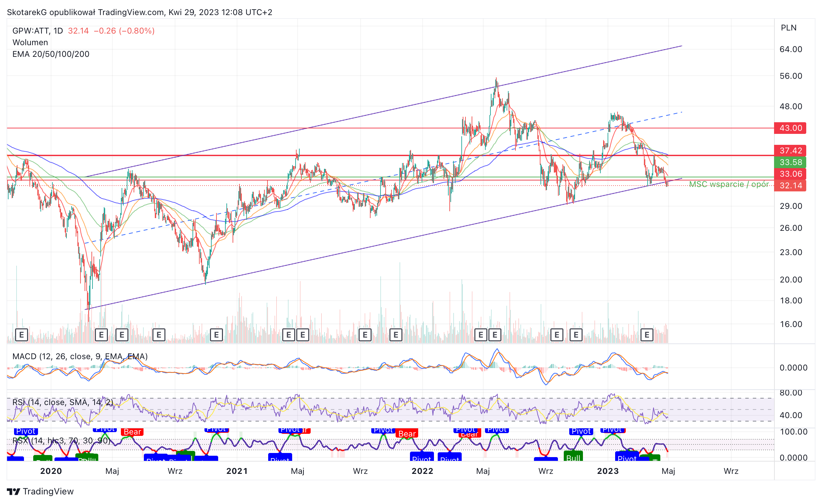Click the MACD 0.0000 axis value
822x504 pixels.
coord(793,368)
